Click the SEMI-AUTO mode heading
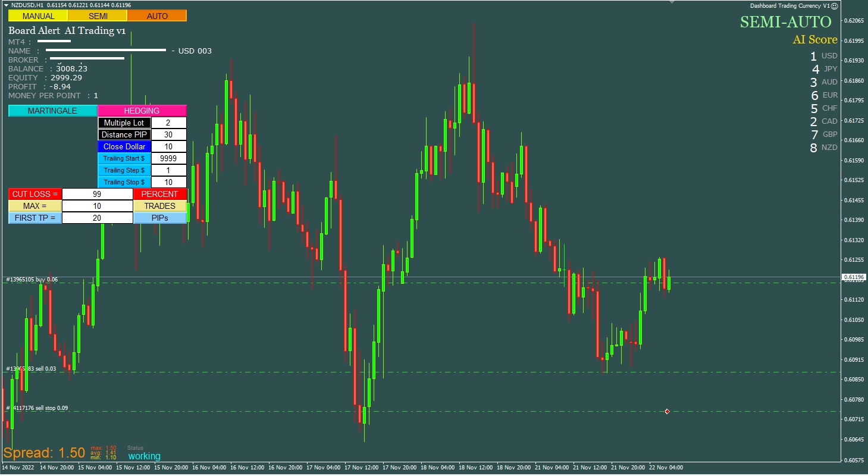 (x=785, y=22)
